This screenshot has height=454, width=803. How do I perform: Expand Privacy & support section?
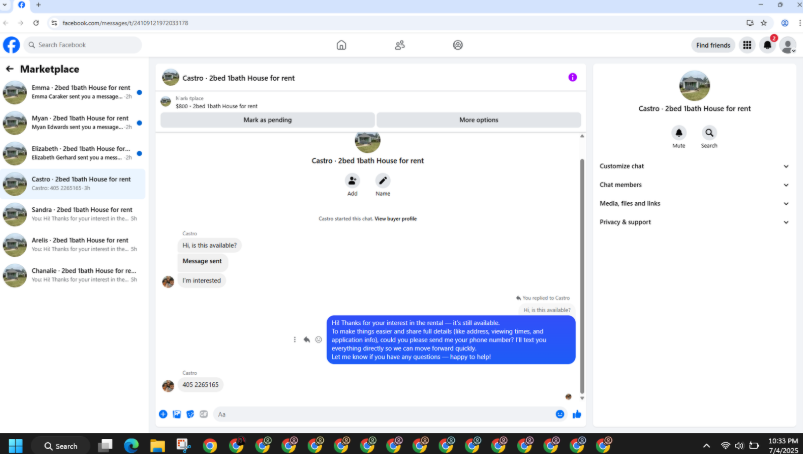click(x=694, y=222)
